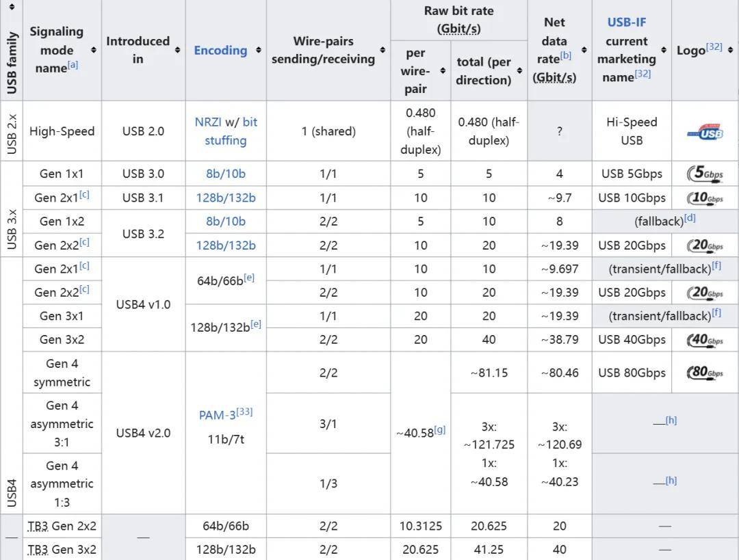Open the Hi-Speed USB logo image
739x560 pixels.
pyautogui.click(x=705, y=133)
